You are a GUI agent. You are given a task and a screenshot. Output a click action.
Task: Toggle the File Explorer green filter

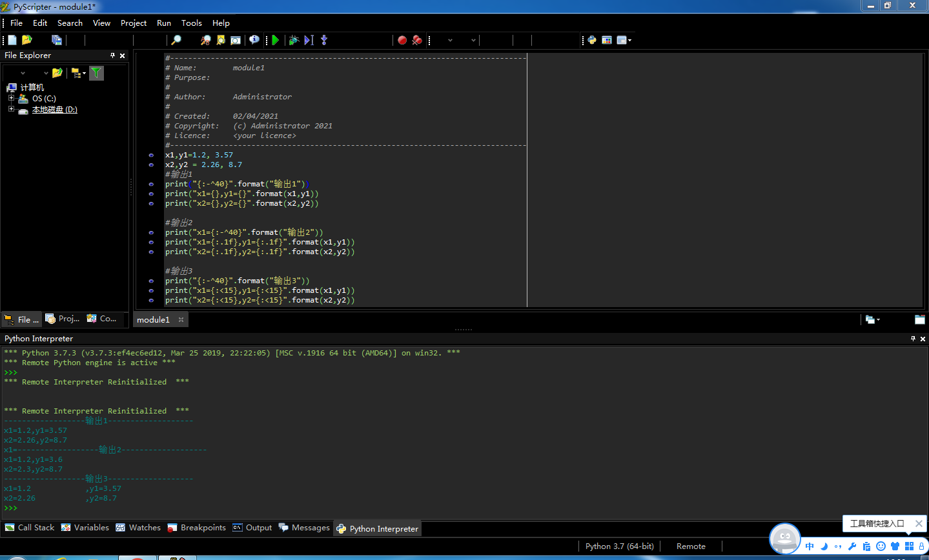96,73
